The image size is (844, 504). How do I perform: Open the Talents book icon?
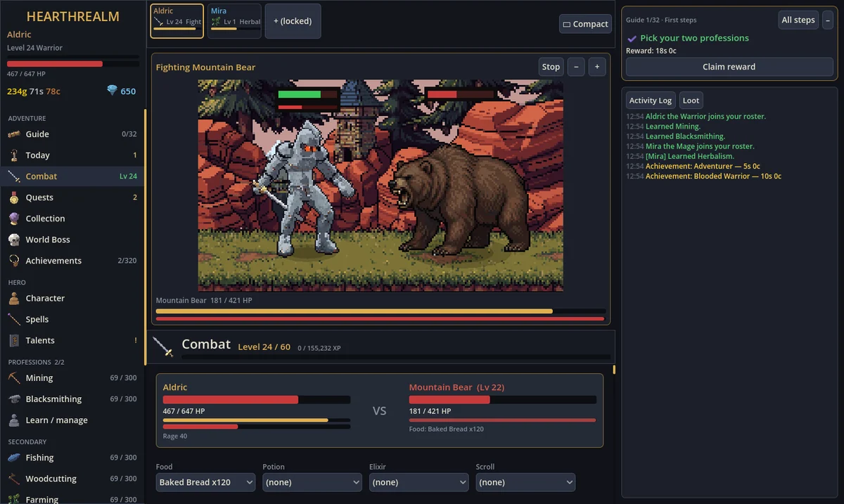pos(14,341)
